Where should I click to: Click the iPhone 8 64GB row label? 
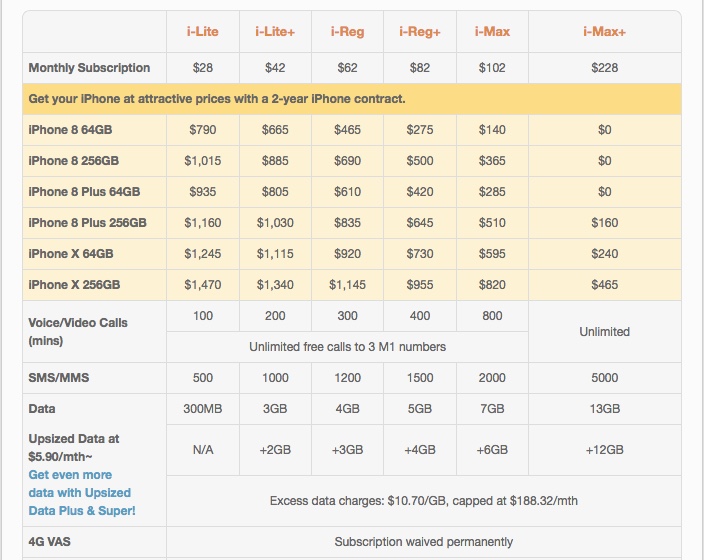[x=70, y=130]
